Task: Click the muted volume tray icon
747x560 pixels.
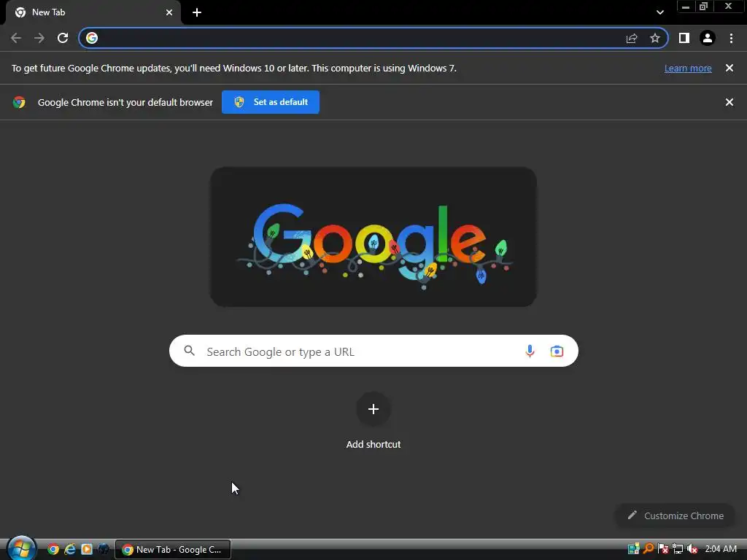Action: click(x=692, y=549)
